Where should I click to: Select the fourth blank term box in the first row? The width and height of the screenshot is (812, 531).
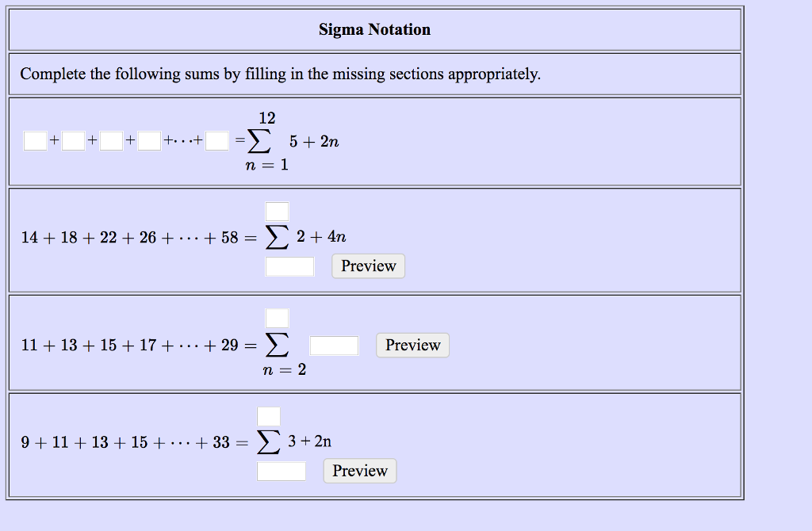tap(150, 141)
